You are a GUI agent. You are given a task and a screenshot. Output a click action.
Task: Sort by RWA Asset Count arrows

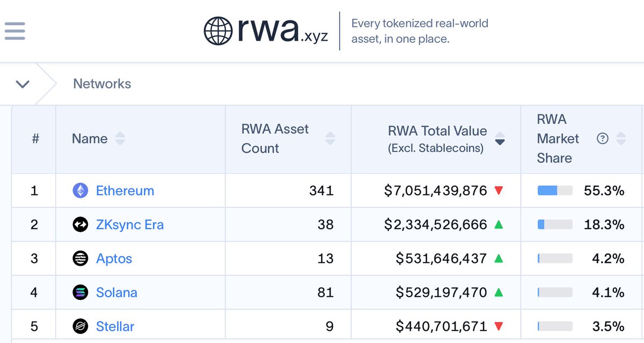tap(331, 138)
